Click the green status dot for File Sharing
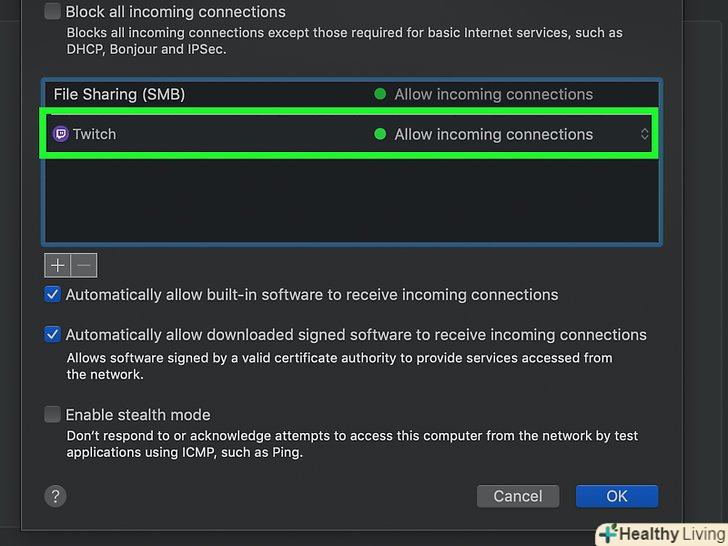The height and width of the screenshot is (546, 728). click(380, 94)
